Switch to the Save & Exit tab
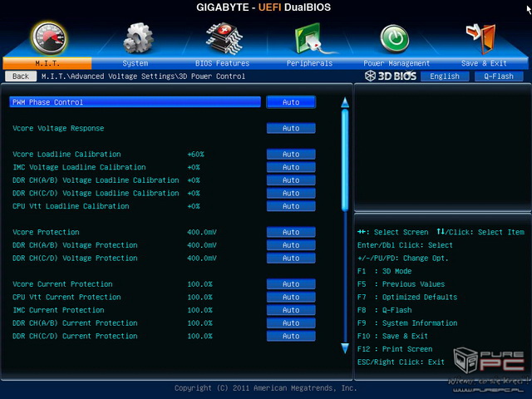The image size is (532, 399). click(484, 63)
